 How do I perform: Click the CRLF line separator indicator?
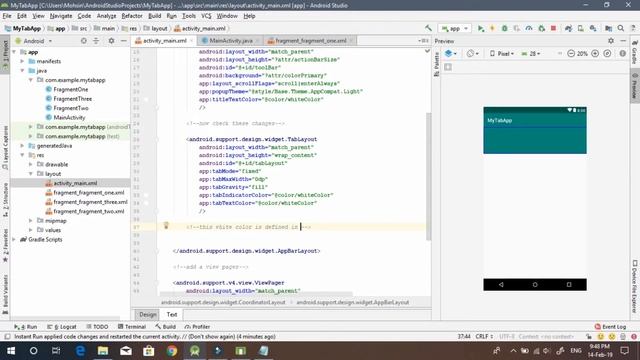point(484,337)
